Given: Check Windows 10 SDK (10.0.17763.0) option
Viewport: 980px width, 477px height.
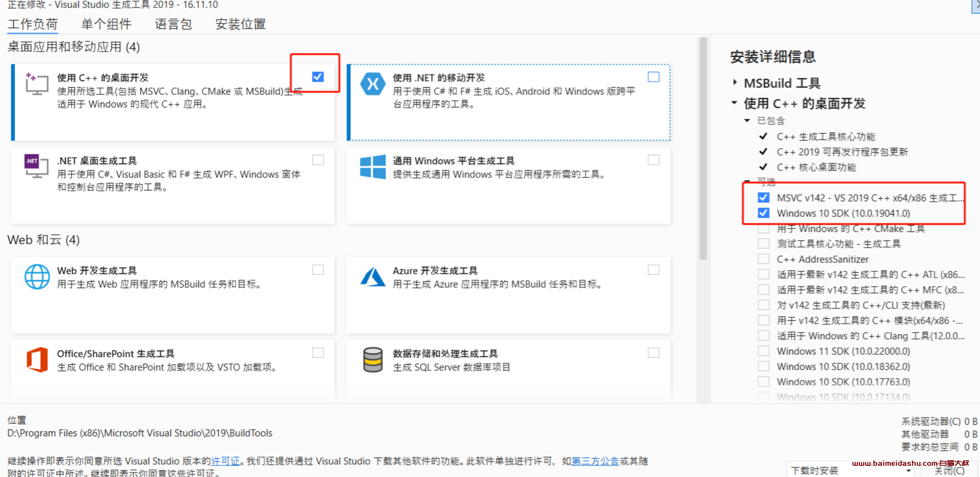Looking at the screenshot, I should click(x=763, y=382).
